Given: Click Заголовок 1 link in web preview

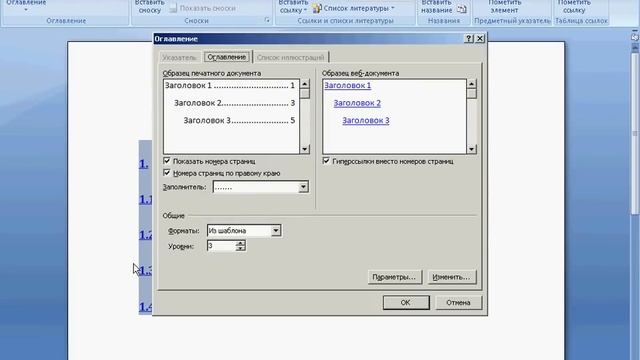Looking at the screenshot, I should click(x=348, y=85).
